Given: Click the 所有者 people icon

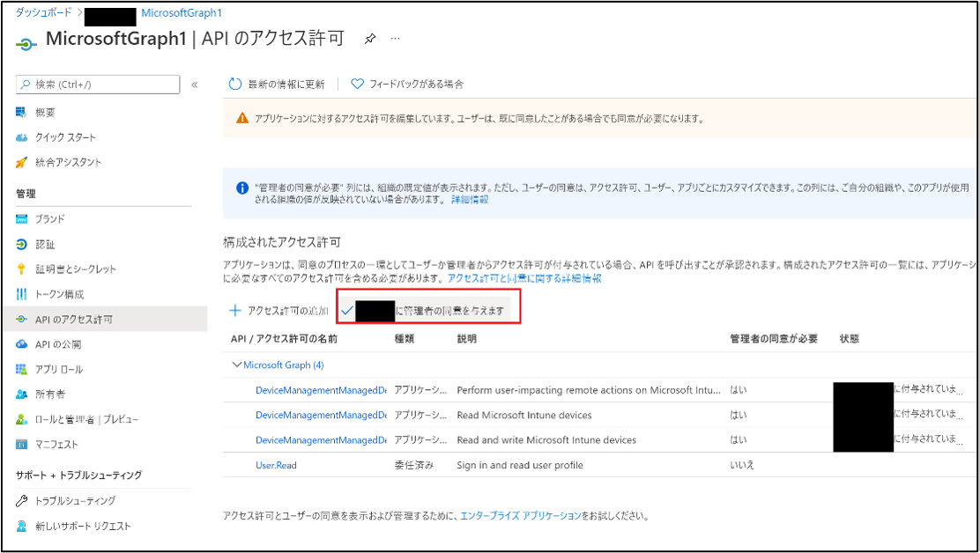Looking at the screenshot, I should [x=22, y=394].
